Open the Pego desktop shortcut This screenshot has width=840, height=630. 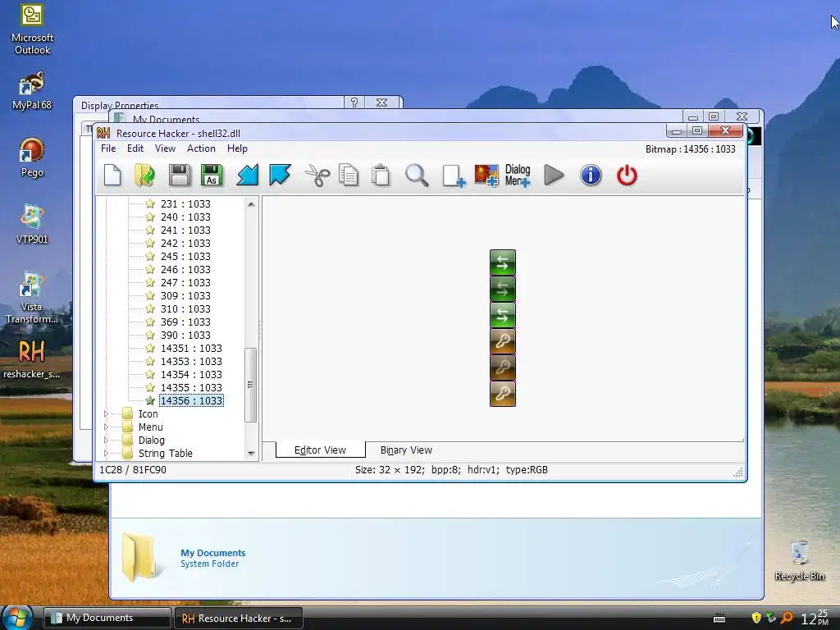pyautogui.click(x=32, y=157)
